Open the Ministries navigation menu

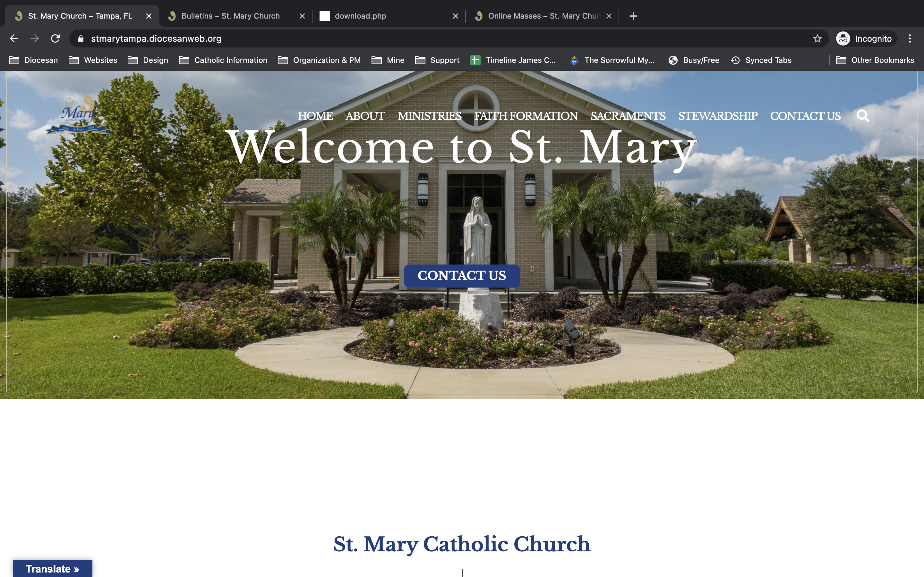(430, 116)
